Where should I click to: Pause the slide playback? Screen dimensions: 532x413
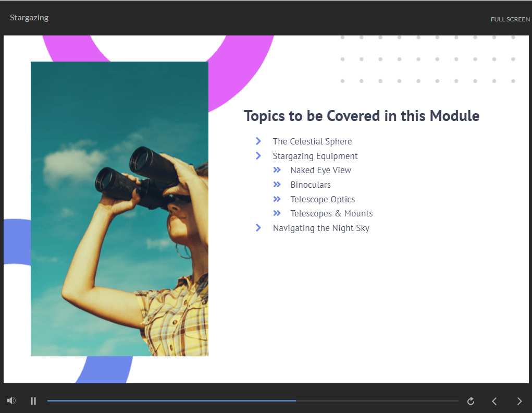coord(33,401)
